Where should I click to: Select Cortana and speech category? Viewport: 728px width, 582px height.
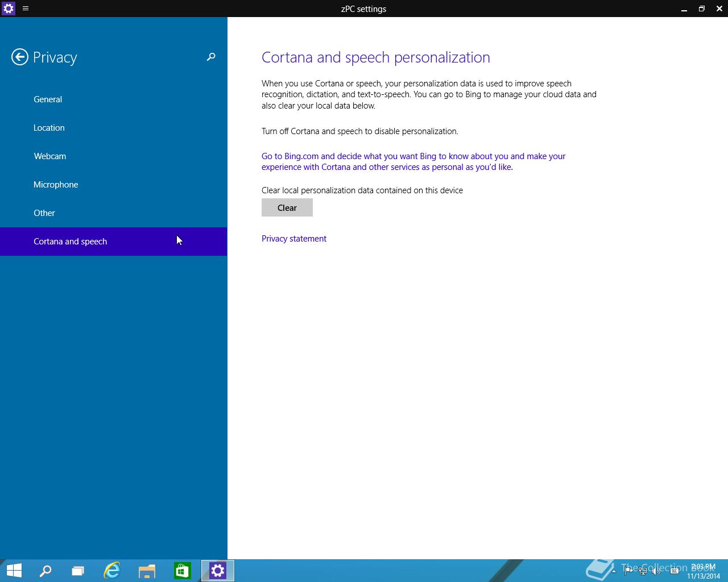(x=114, y=242)
